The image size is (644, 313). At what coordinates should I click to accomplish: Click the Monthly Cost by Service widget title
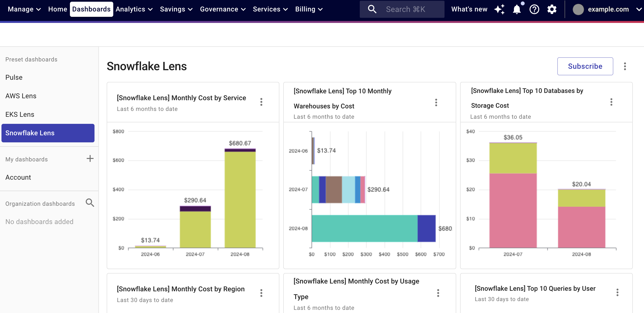[x=181, y=98]
